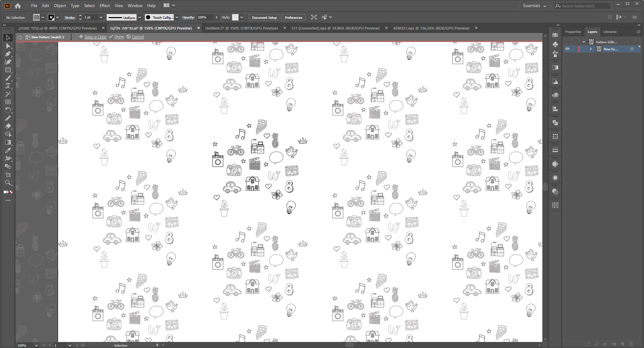Collapse the Pattern Editing layer

(584, 42)
